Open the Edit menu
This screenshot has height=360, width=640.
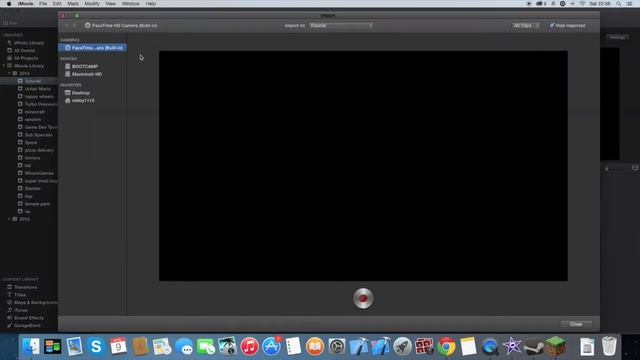point(57,4)
